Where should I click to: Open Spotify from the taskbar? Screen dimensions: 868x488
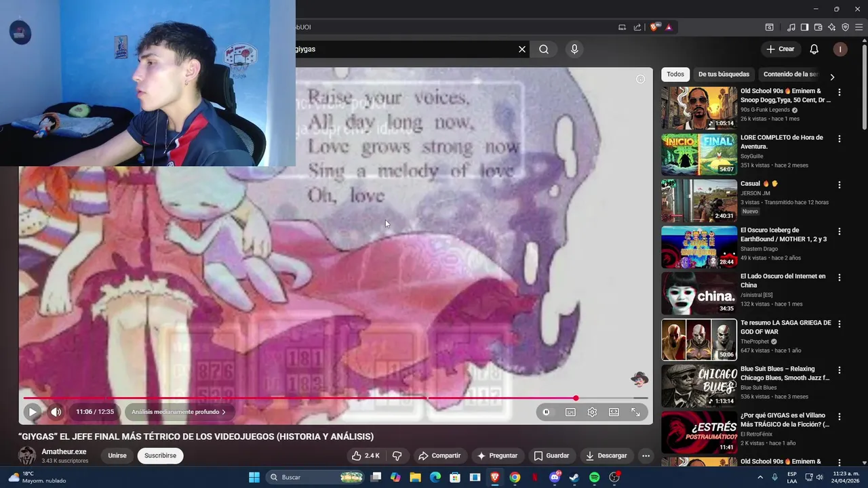(595, 477)
